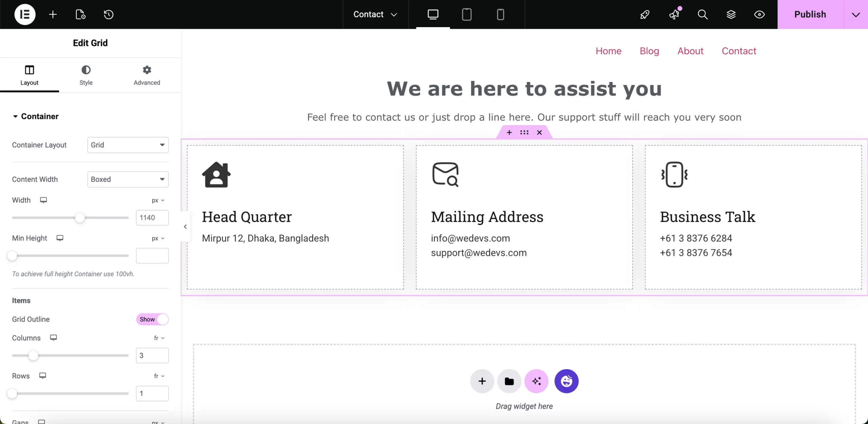Open the Container Layout dropdown
This screenshot has height=424, width=868.
(x=128, y=145)
